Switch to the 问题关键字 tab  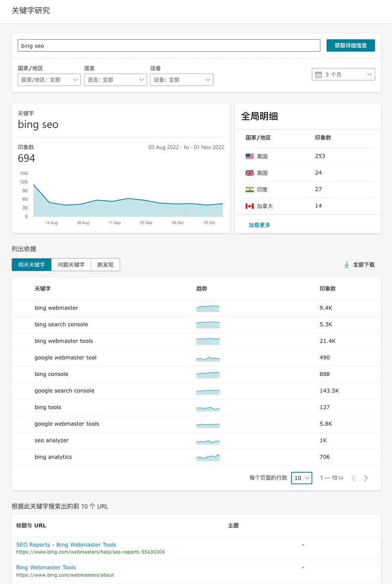(71, 265)
